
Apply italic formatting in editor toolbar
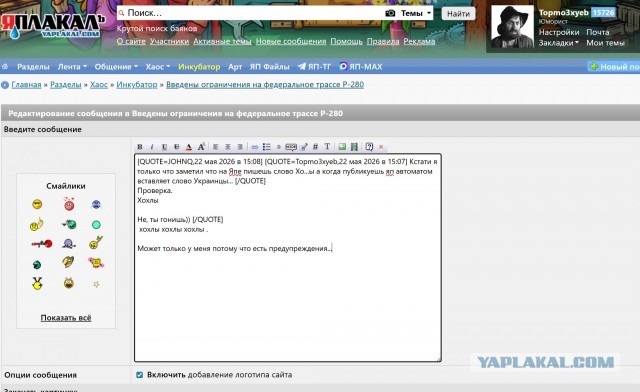click(x=152, y=147)
